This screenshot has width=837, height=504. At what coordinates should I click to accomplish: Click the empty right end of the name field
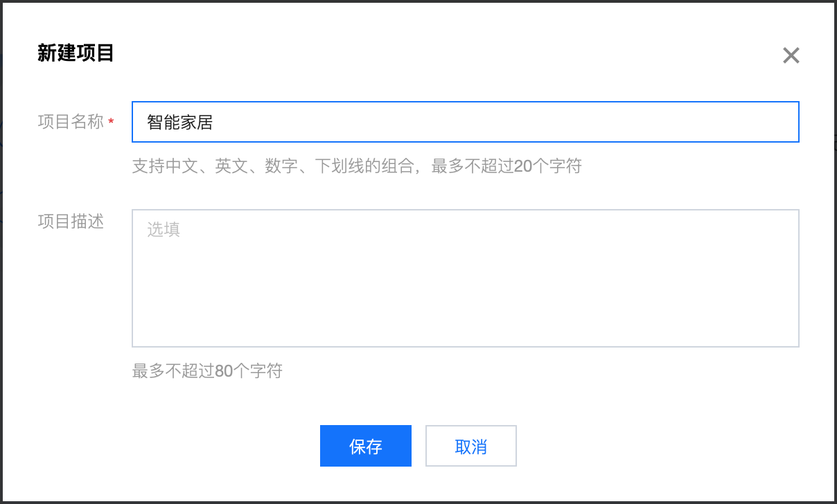click(x=728, y=123)
